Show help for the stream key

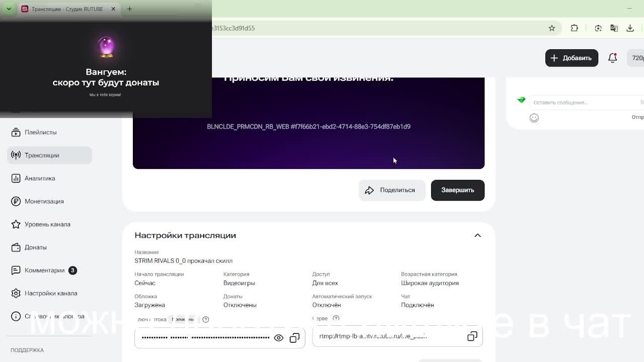tap(205, 319)
